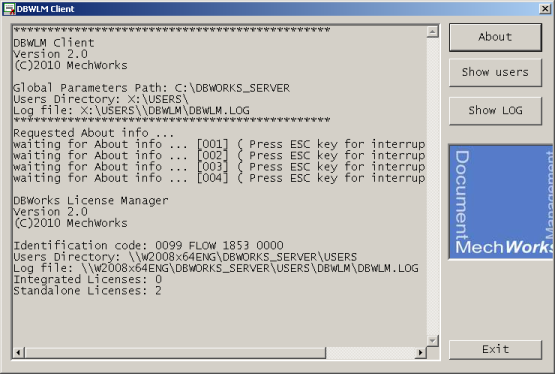Click the waiting for About info [003] line

coord(219,167)
